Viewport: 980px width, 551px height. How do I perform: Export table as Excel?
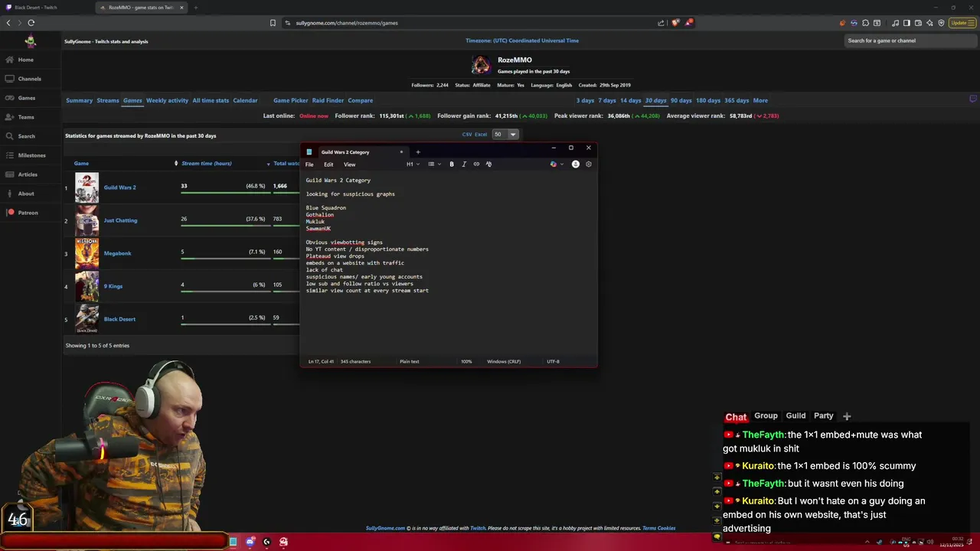tap(481, 134)
